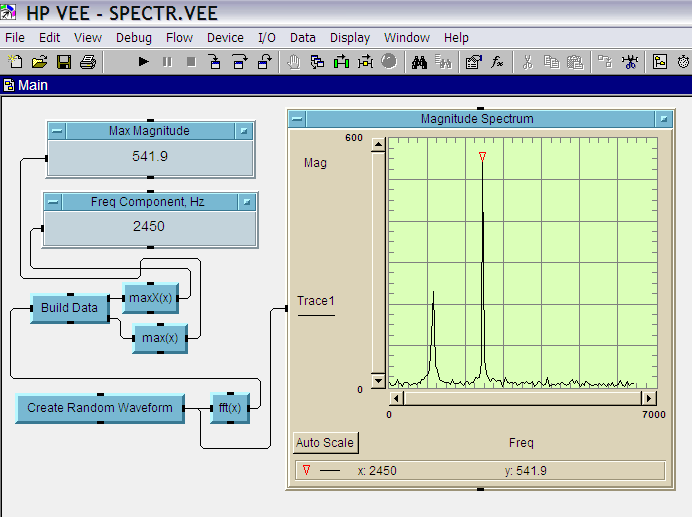Click the Step Out toolbar icon
The height and width of the screenshot is (517, 692).
point(264,62)
